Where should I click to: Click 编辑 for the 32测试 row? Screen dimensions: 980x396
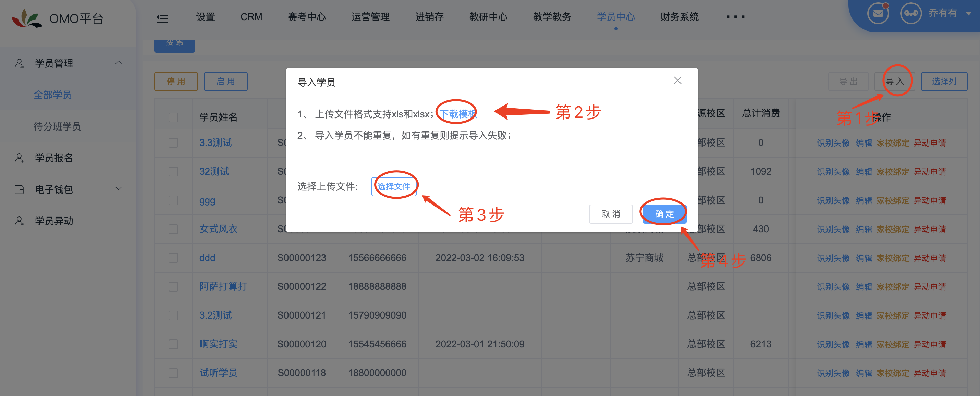tap(864, 172)
